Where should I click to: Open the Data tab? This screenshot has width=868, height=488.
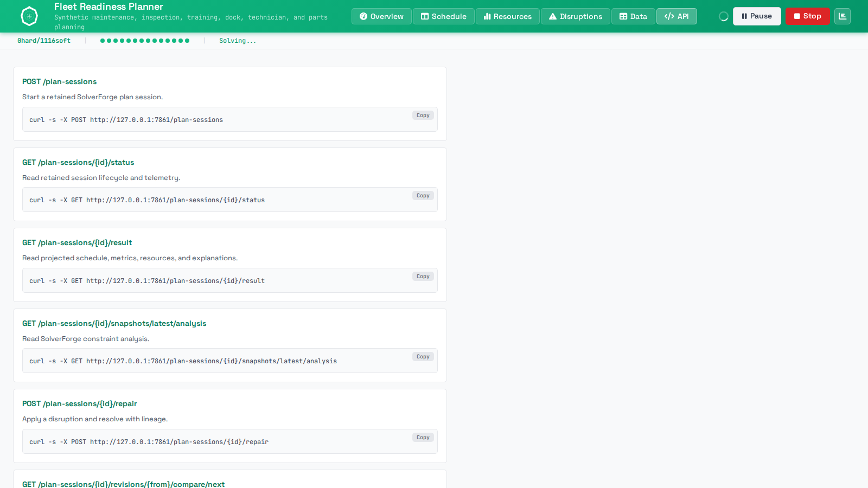coord(633,16)
